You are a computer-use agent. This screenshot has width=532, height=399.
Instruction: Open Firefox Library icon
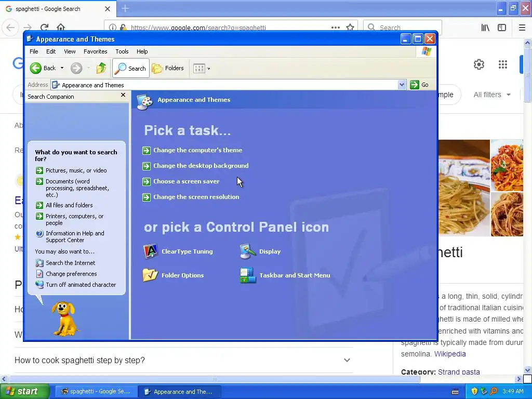485,28
